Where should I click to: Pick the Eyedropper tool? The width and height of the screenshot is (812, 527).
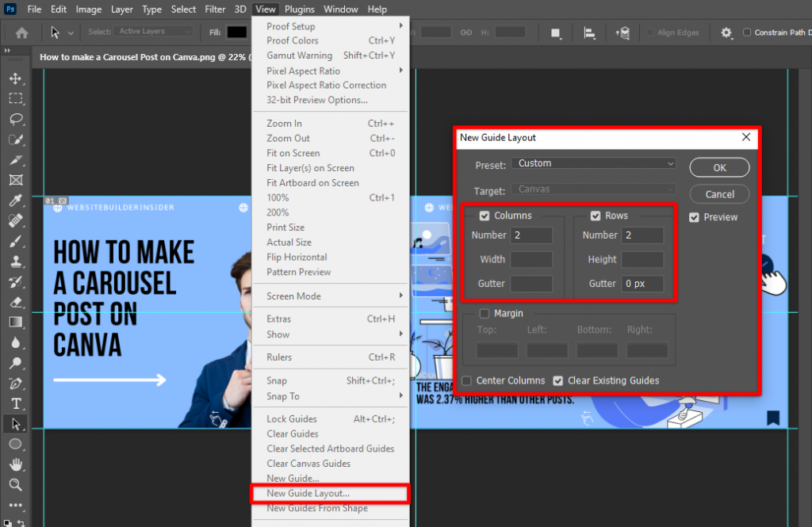pyautogui.click(x=17, y=200)
